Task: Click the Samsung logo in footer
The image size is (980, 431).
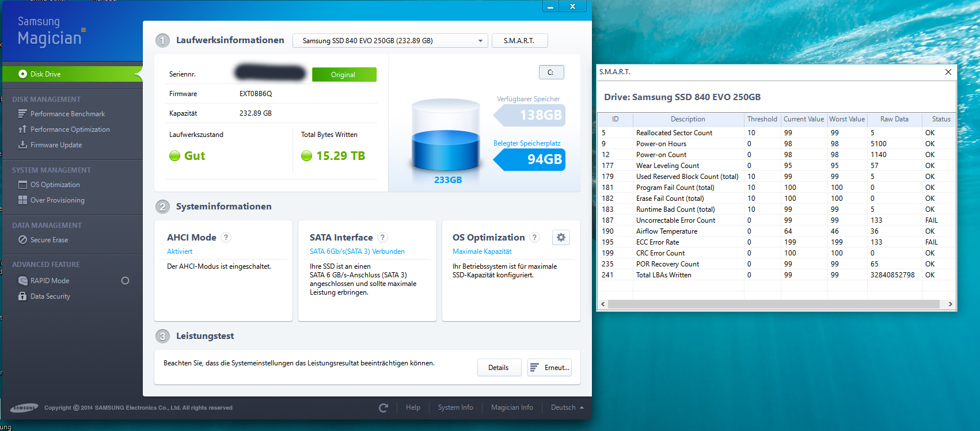Action: tap(24, 408)
